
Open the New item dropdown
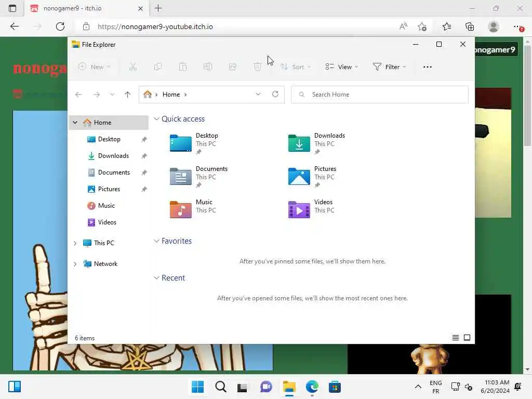95,67
